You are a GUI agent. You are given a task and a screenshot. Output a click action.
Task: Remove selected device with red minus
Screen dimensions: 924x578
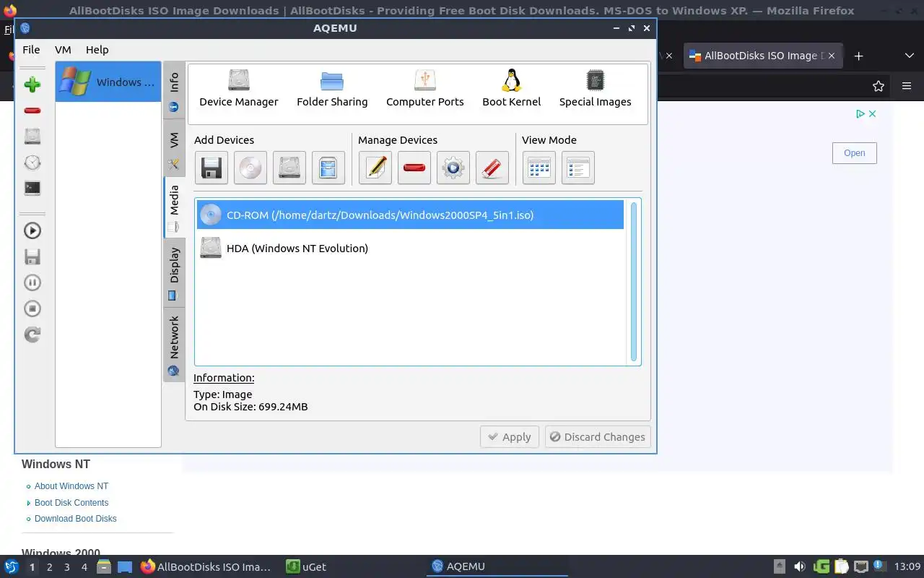point(414,168)
